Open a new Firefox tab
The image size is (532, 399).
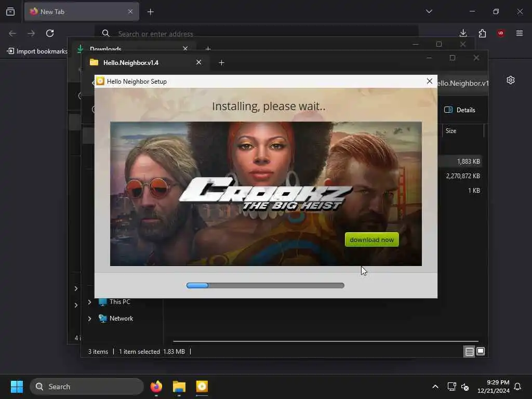click(150, 12)
